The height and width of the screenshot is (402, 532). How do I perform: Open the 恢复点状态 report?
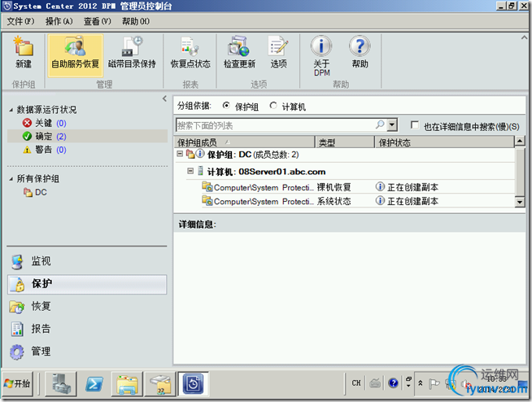click(190, 53)
